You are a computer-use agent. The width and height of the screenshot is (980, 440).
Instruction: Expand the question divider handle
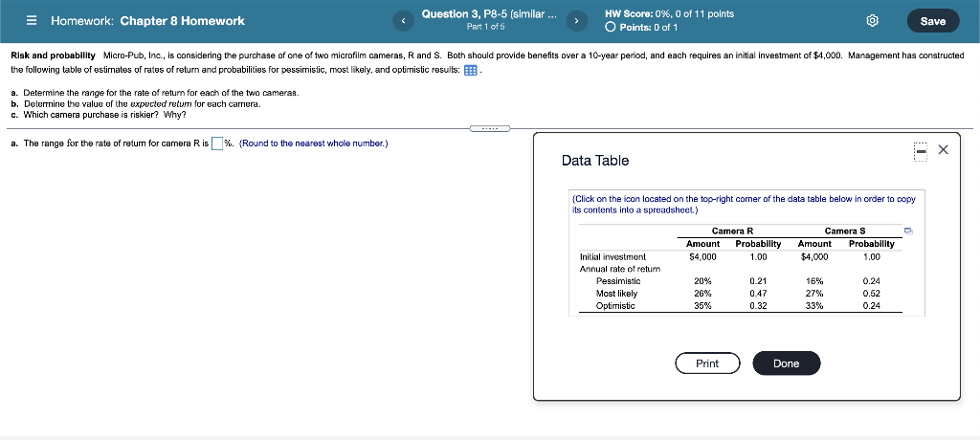click(x=491, y=129)
